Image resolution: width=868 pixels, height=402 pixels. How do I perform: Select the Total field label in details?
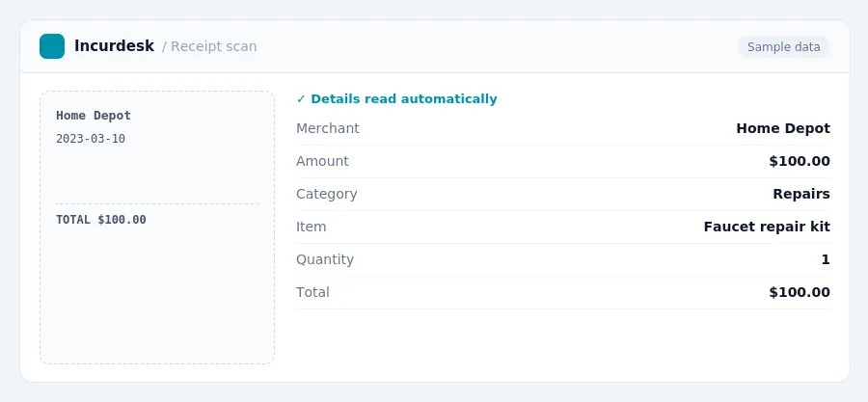pyautogui.click(x=312, y=292)
